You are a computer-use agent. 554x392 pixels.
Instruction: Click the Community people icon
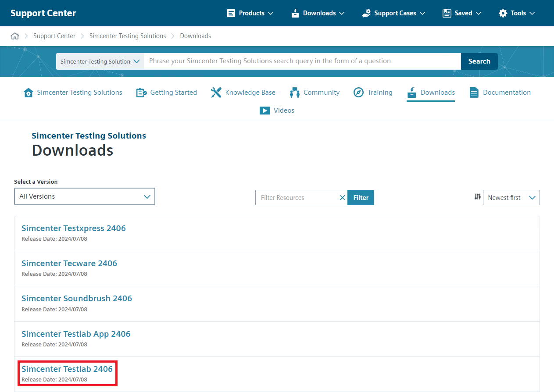(294, 92)
